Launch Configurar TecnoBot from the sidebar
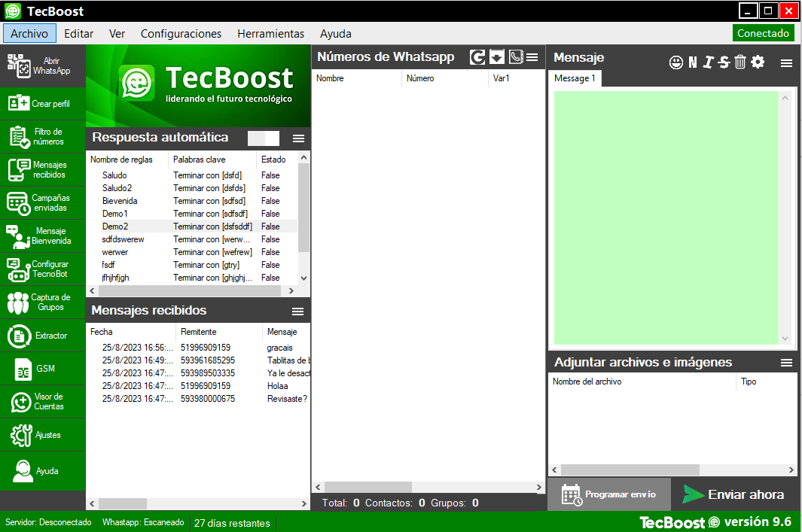This screenshot has width=802, height=532. [x=42, y=269]
